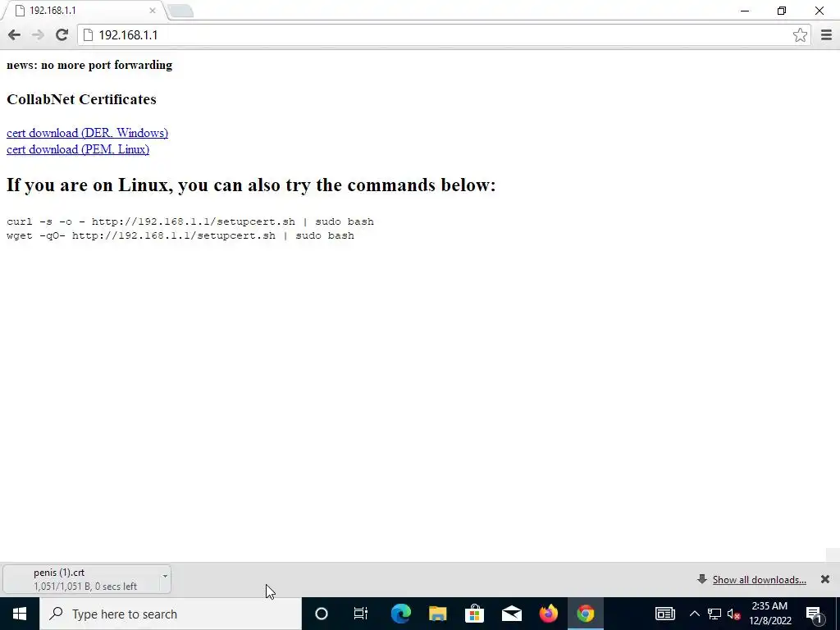Open the clock showing 2:35 AM
The width and height of the screenshot is (840, 630).
pos(769,614)
